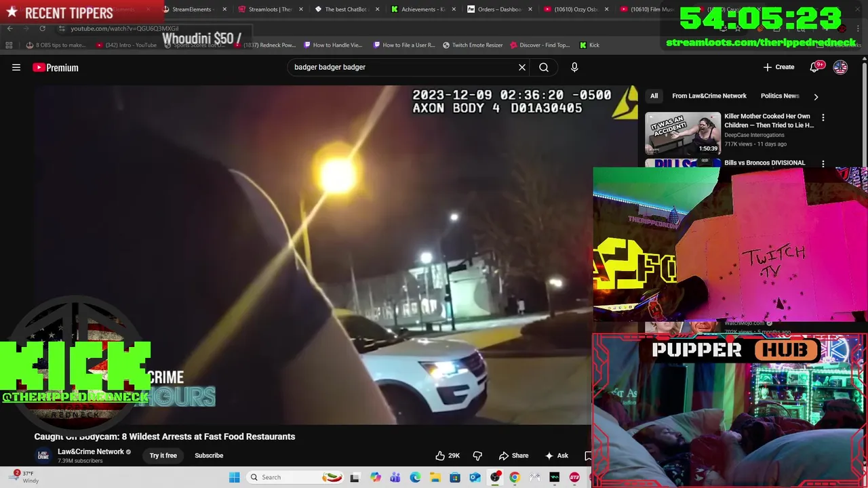Viewport: 868px width, 488px height.
Task: Close the StreamElements tab
Action: click(x=224, y=9)
